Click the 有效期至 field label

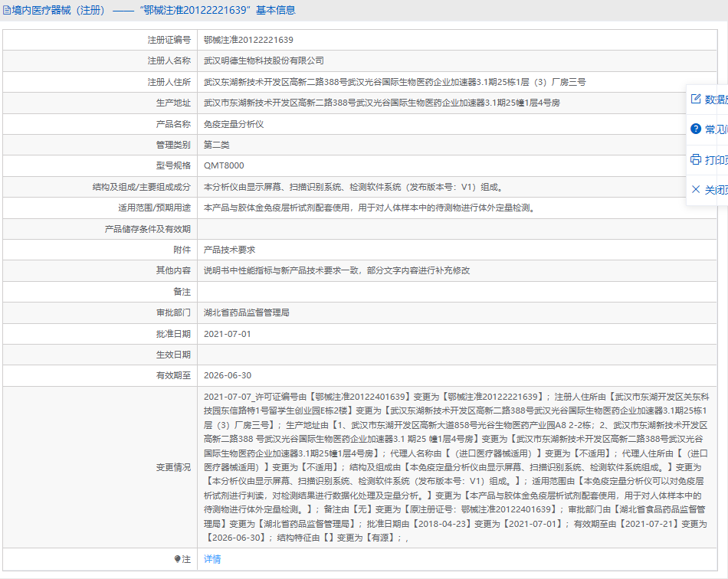tap(173, 375)
